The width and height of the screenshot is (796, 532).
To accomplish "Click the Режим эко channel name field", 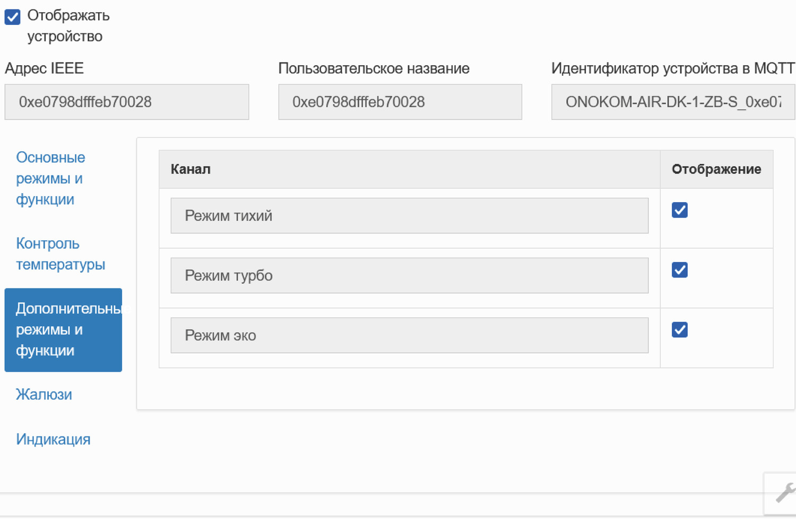I will [409, 335].
